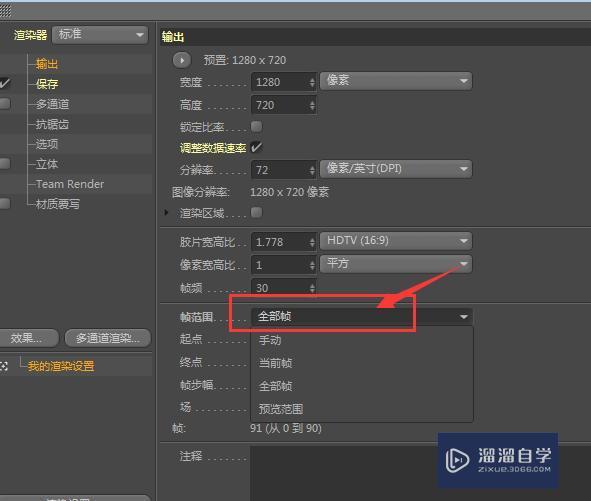Choose 当前帧 from the frame range list

[x=362, y=363]
